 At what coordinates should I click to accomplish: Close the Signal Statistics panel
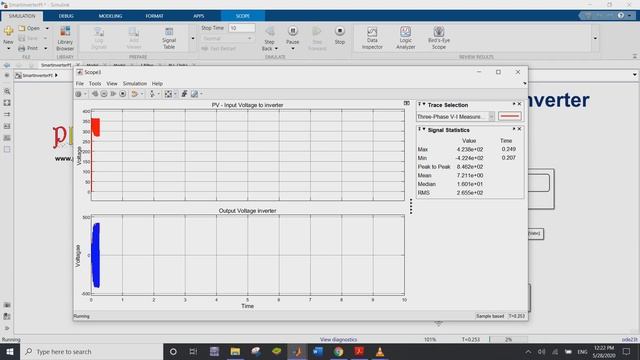tap(519, 129)
